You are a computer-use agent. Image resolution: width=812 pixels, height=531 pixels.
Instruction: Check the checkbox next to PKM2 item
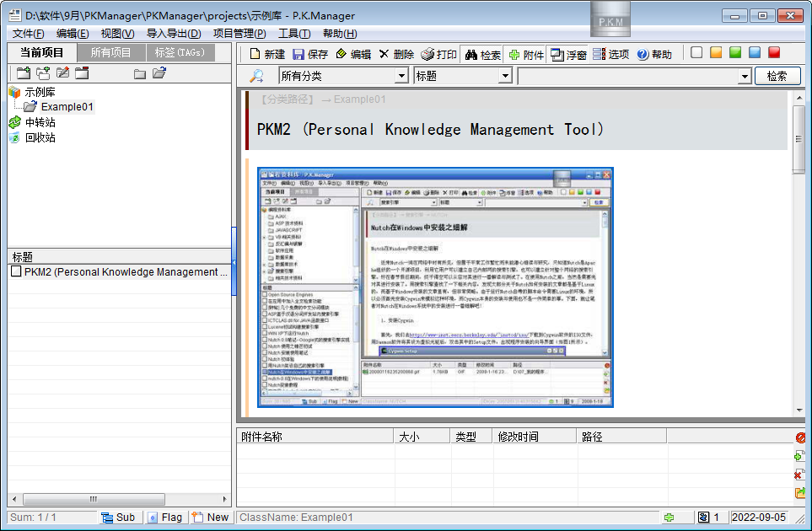(15, 271)
